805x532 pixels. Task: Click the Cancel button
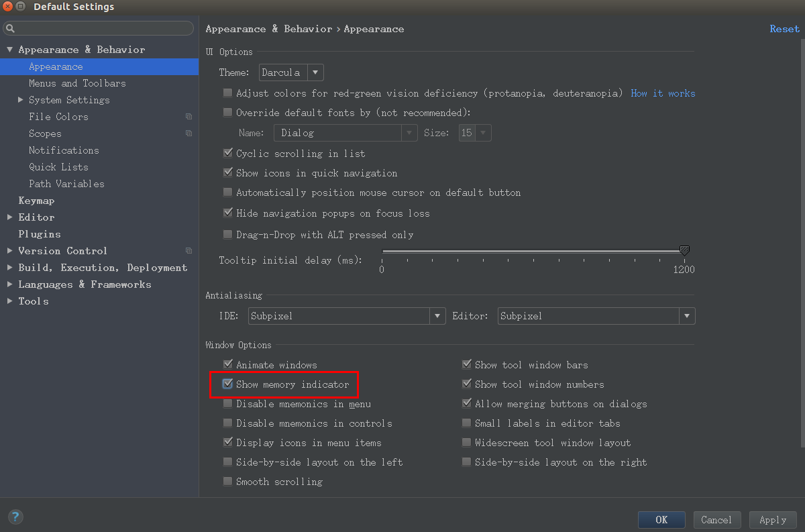click(x=716, y=520)
